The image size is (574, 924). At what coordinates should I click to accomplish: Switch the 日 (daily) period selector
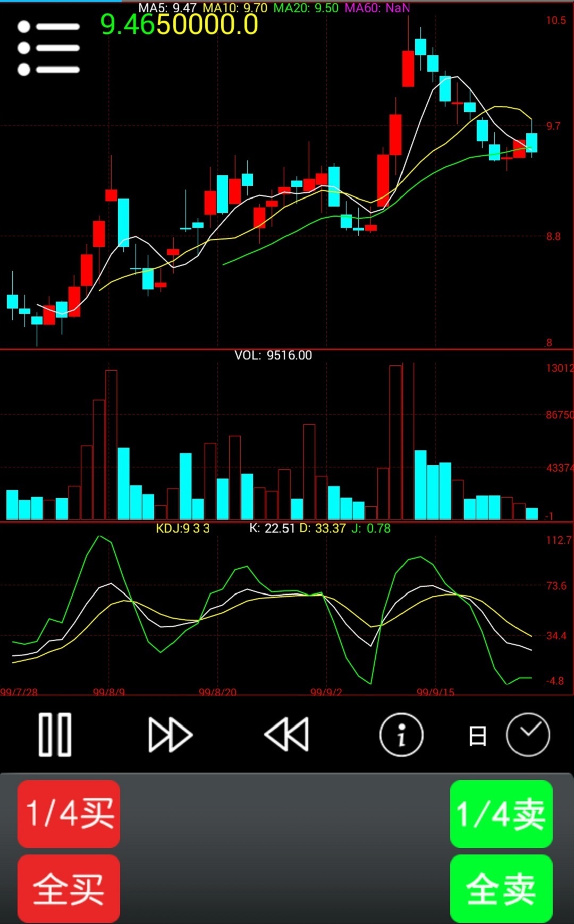coord(477,737)
